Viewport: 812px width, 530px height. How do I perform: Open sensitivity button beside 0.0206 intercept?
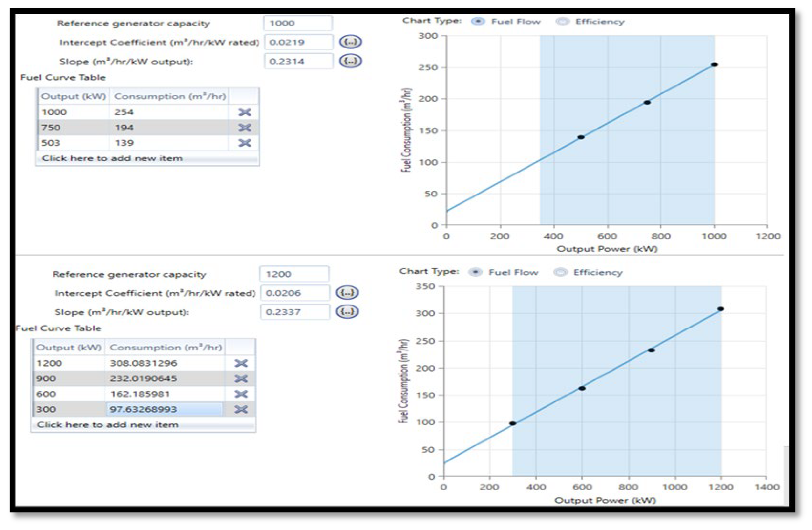(x=347, y=293)
